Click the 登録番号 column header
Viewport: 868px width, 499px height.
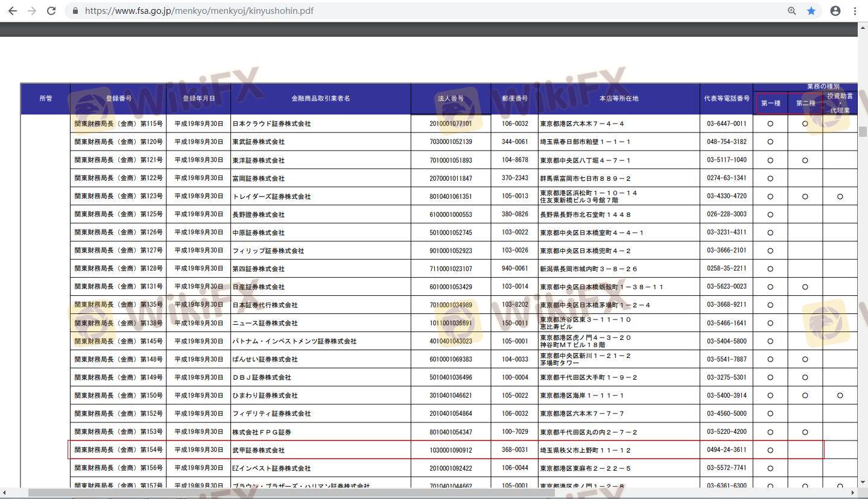118,98
